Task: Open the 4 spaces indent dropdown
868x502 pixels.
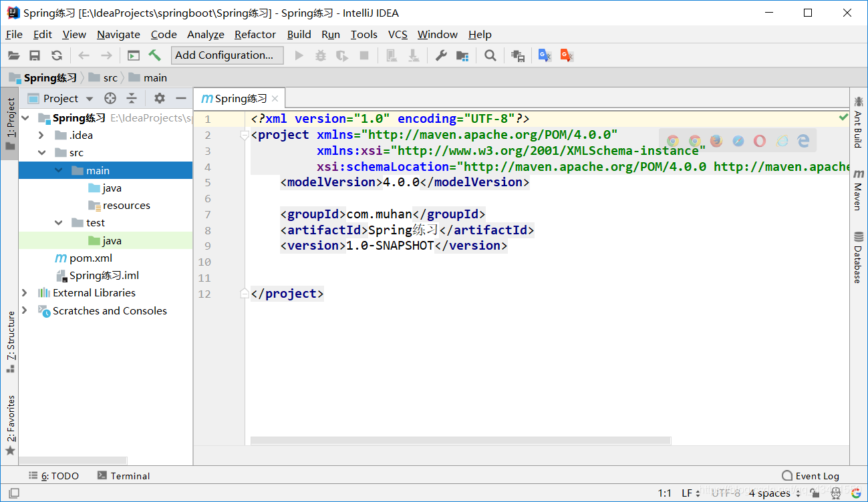Action: pyautogui.click(x=774, y=493)
